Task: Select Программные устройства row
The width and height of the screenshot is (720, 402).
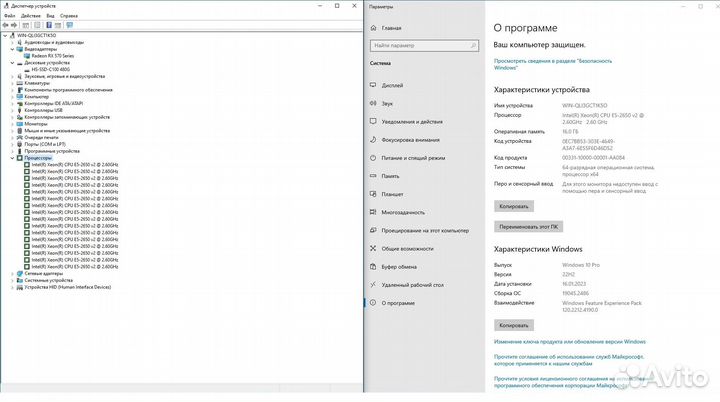Action: pyautogui.click(x=52, y=151)
